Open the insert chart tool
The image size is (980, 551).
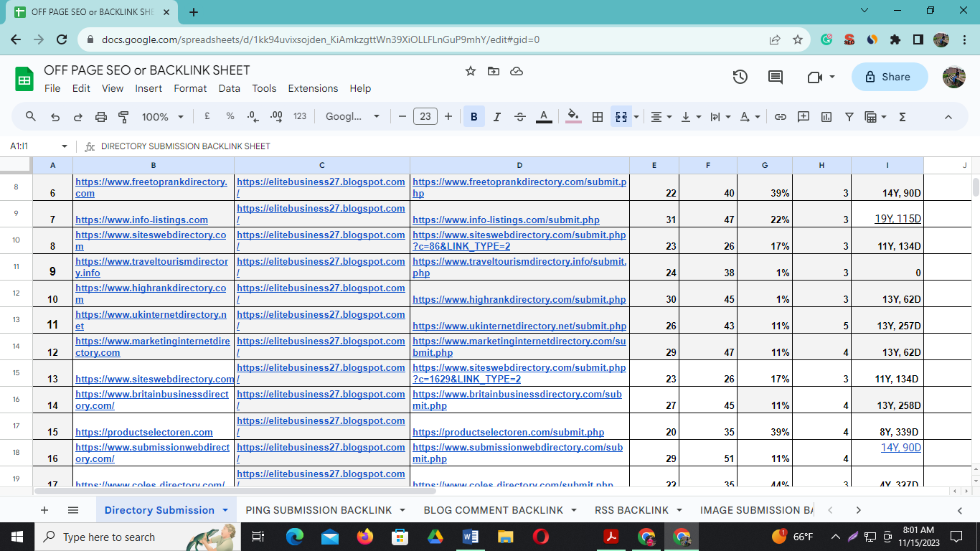pyautogui.click(x=826, y=116)
